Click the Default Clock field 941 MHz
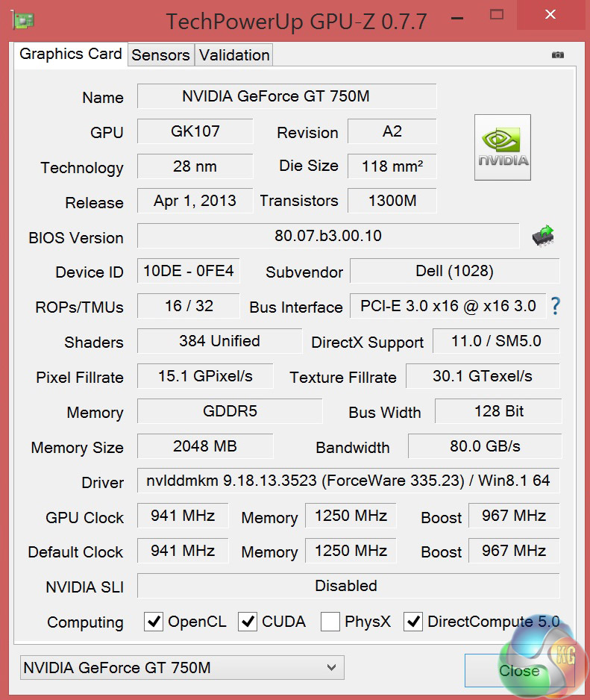590x700 pixels. point(183,551)
